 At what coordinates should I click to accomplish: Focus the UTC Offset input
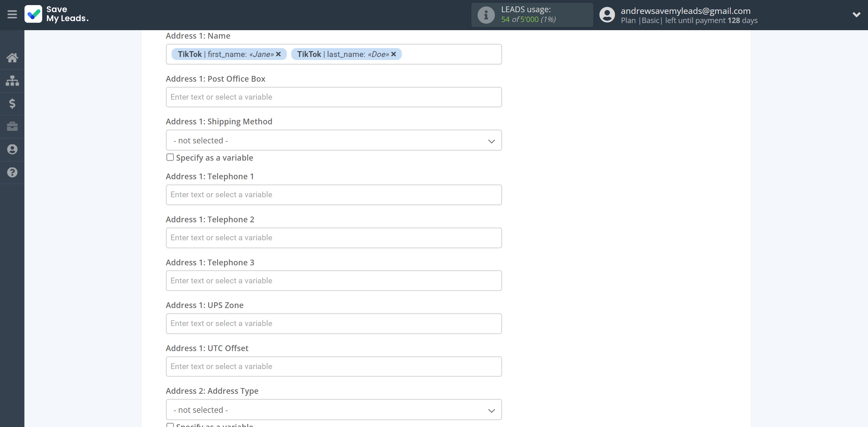click(x=334, y=366)
